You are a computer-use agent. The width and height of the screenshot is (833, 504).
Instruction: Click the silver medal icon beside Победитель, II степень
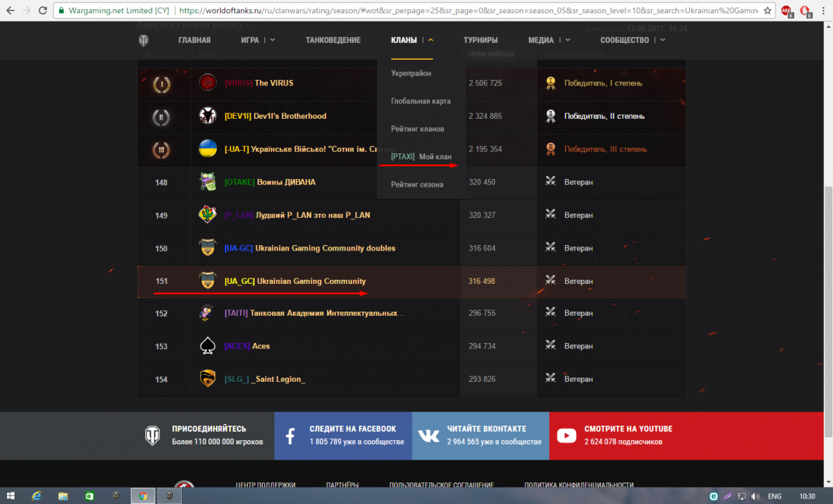point(550,116)
